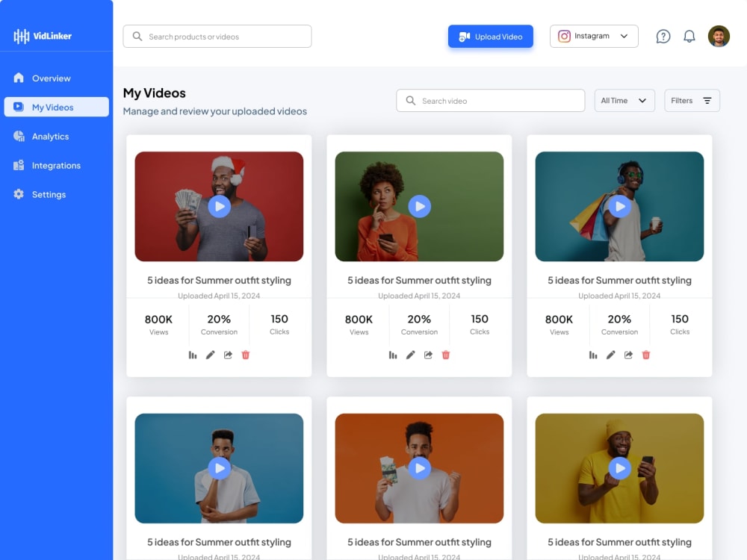747x560 pixels.
Task: Click 20% Conversion on green background woman card
Action: [x=419, y=325]
